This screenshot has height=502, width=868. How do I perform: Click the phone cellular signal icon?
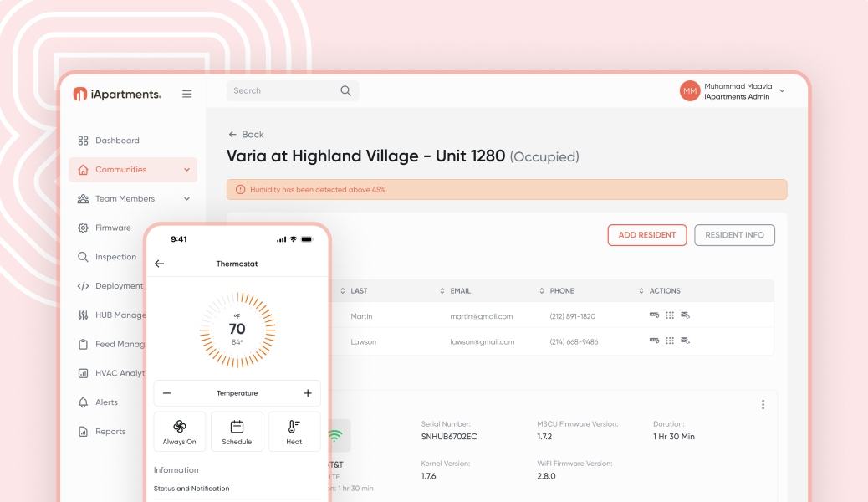[x=281, y=239]
